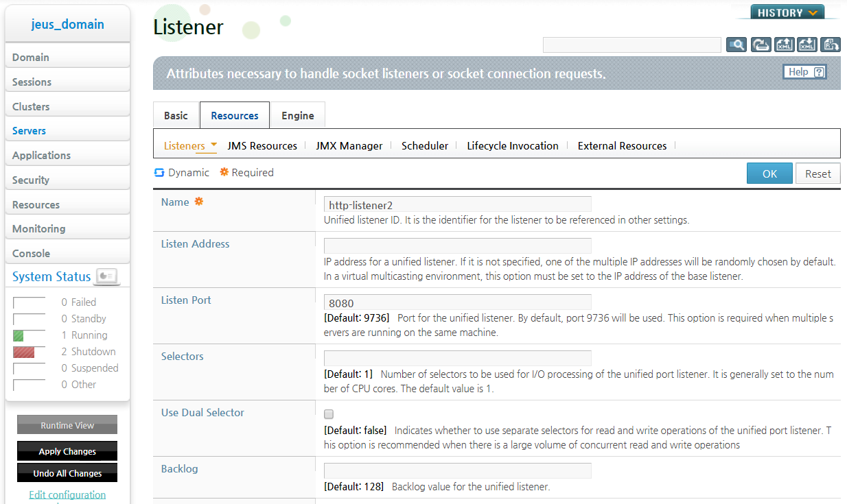Open the Scheduler section
847x504 pixels.
pyautogui.click(x=425, y=146)
